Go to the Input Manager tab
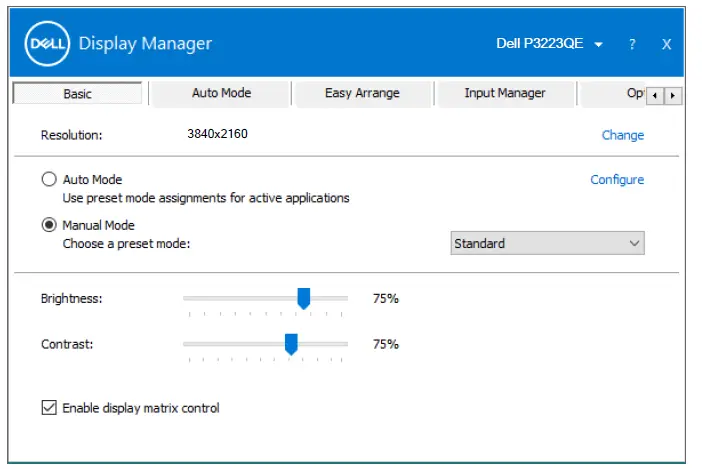Viewport: 702px width, 469px height. pyautogui.click(x=505, y=93)
